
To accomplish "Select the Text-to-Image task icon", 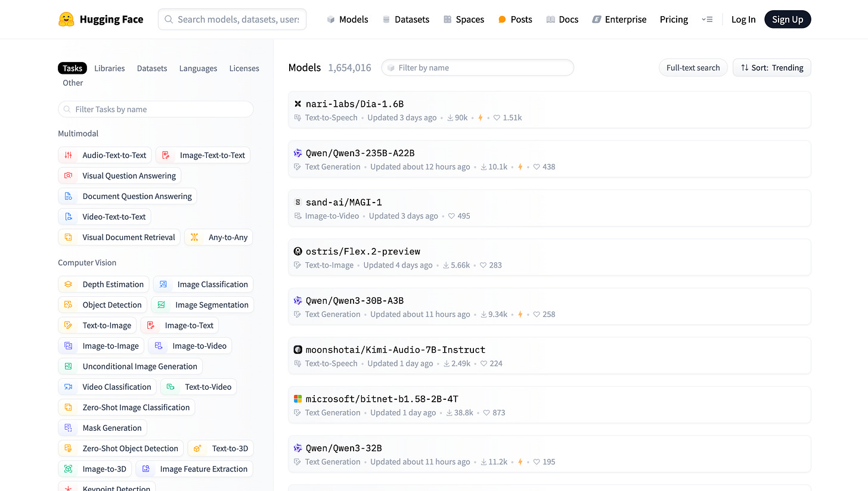I will pos(68,325).
